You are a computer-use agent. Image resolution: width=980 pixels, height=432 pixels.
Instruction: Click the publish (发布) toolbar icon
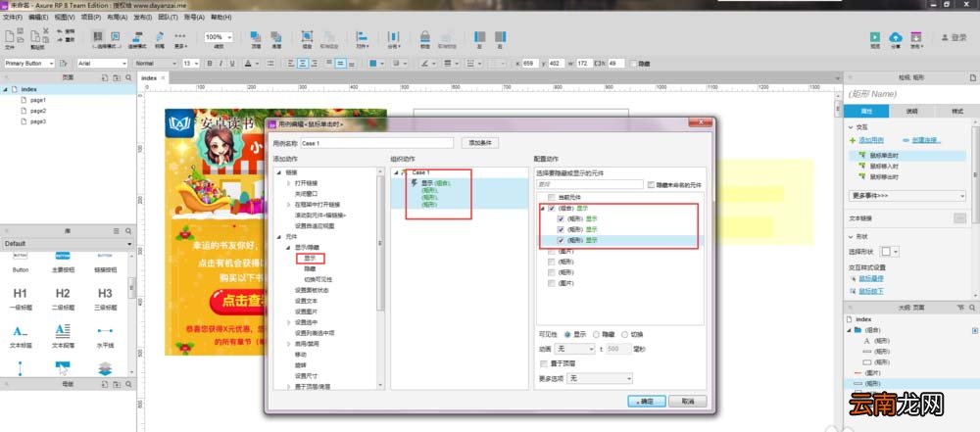(x=915, y=38)
